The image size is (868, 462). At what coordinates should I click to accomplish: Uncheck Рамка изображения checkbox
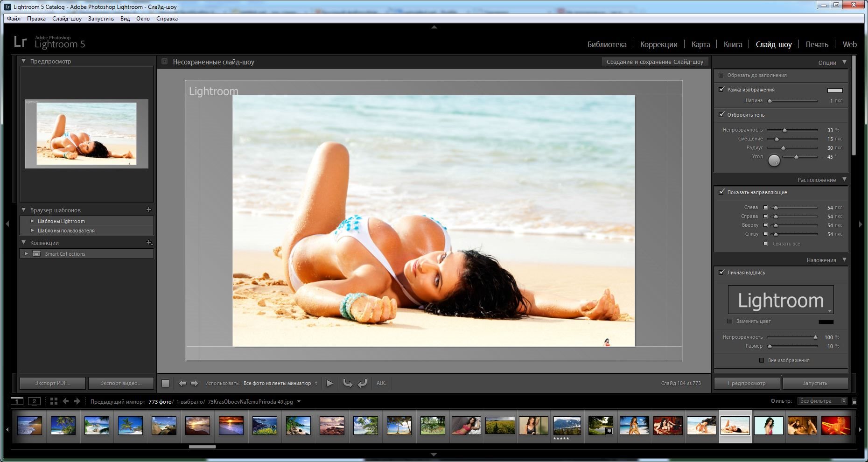pyautogui.click(x=721, y=89)
